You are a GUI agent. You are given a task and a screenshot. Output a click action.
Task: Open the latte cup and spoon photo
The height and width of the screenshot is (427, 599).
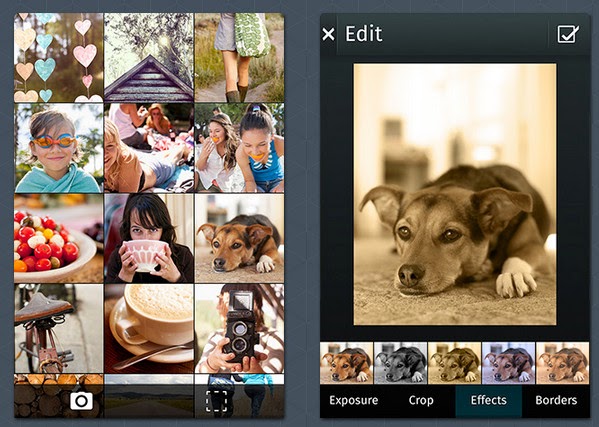[x=149, y=328]
